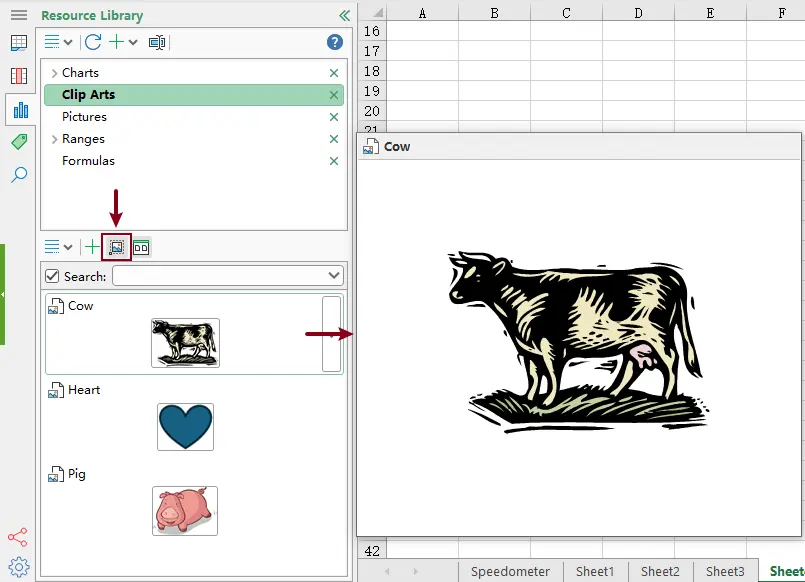This screenshot has width=805, height=582.
Task: Expand the Ranges group
Action: click(54, 139)
